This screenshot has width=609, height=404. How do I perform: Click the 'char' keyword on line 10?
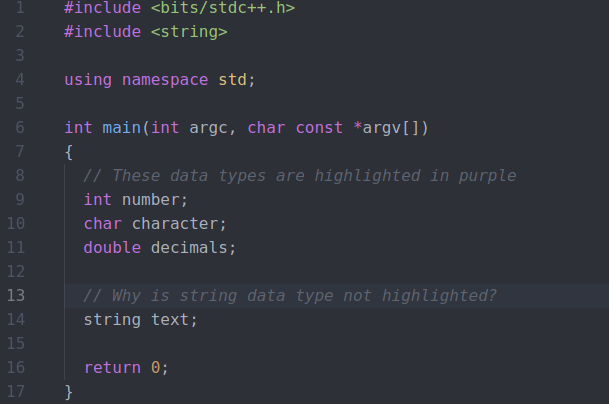pyautogui.click(x=103, y=224)
